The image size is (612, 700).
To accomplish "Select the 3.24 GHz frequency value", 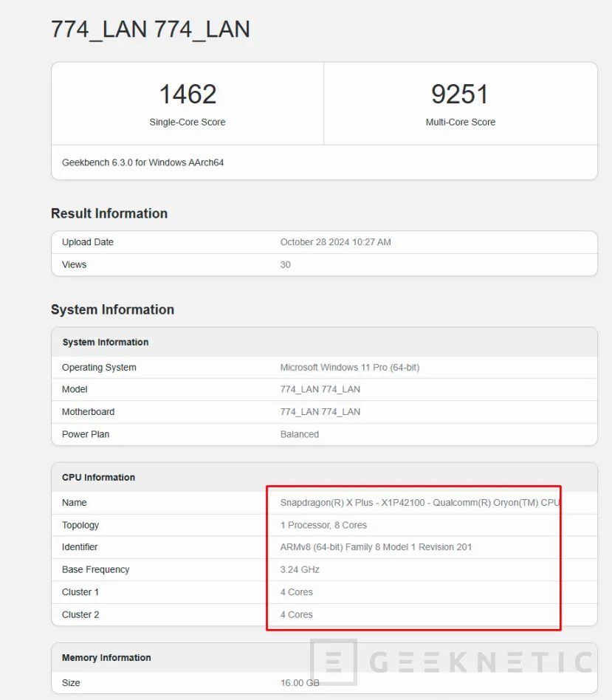I will coord(300,569).
